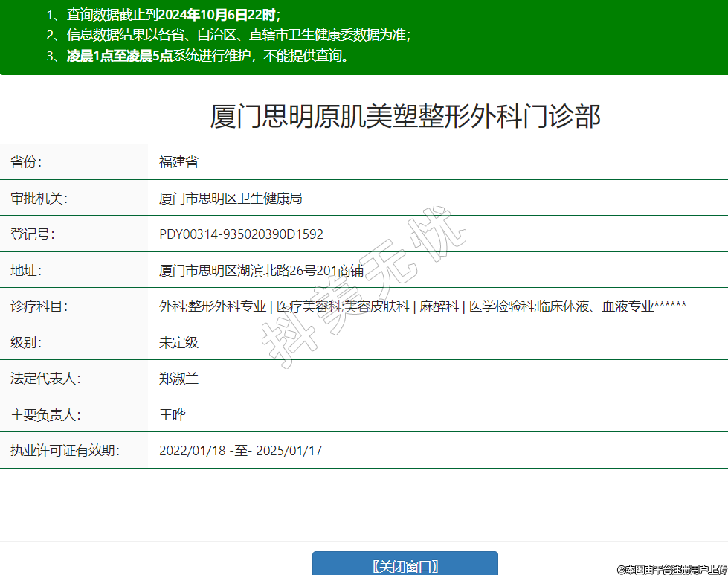Screen dimensions: 728x575
Task: Click the 登记号 field label
Action: point(32,234)
